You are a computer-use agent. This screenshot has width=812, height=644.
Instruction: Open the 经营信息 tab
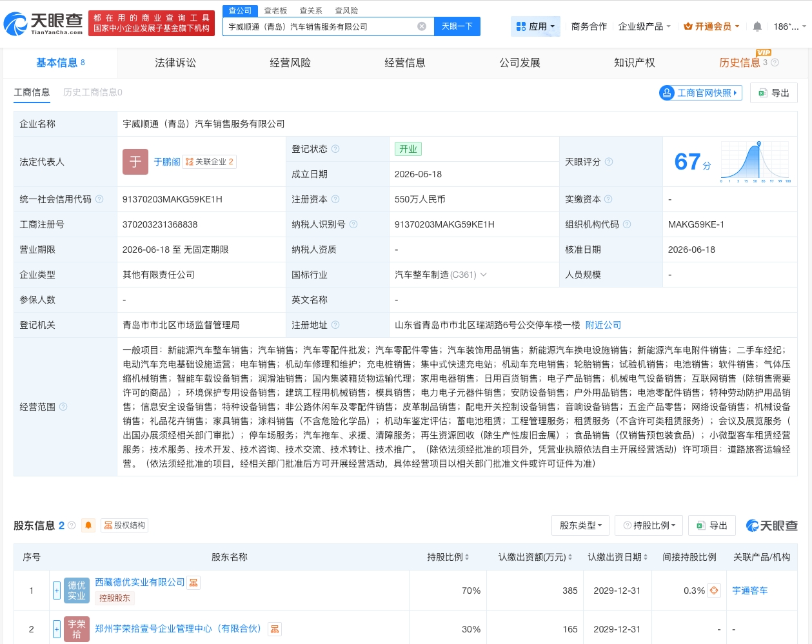[x=404, y=63]
